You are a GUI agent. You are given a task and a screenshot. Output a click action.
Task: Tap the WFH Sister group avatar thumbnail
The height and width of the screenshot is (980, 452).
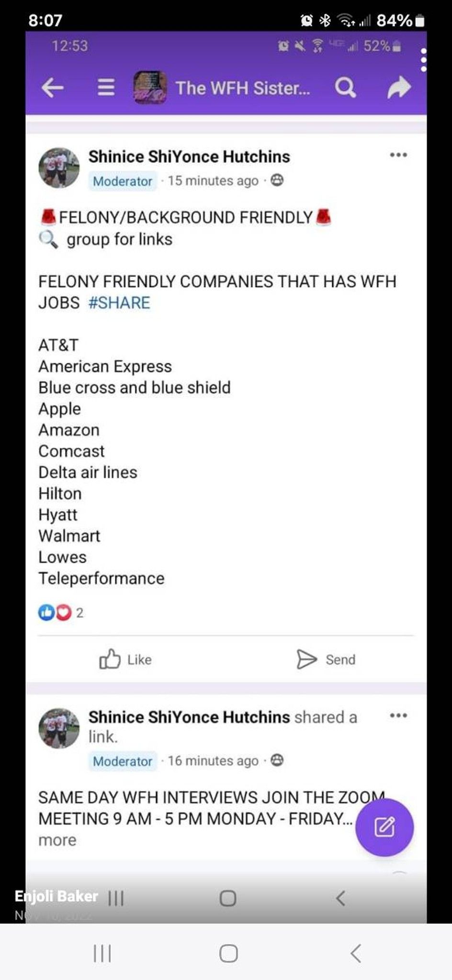pos(150,88)
